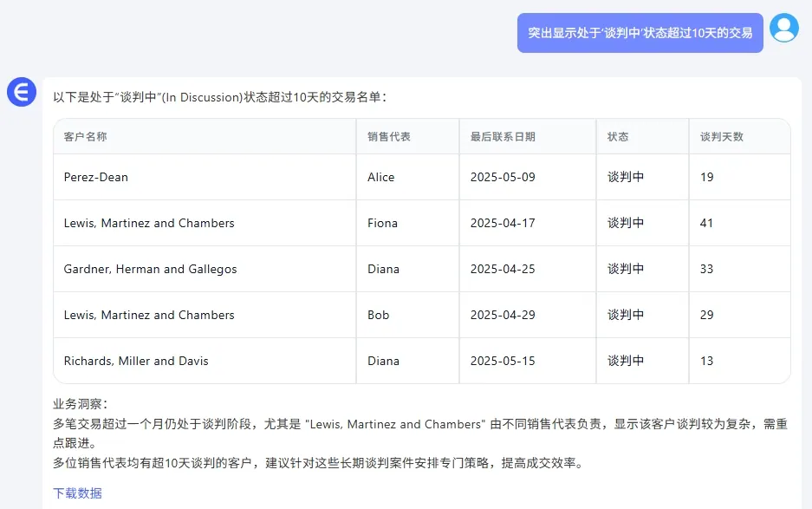Image resolution: width=812 pixels, height=509 pixels.
Task: Select the date 2025-05-09 cell
Action: [x=528, y=177]
